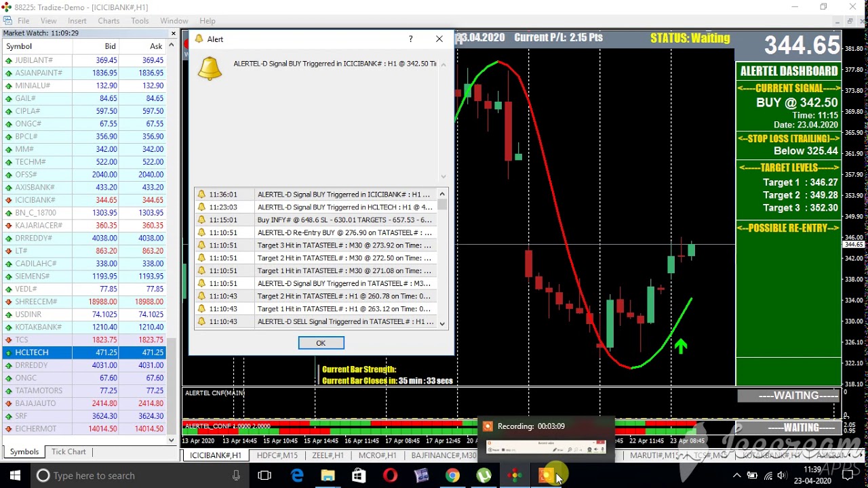Switch to Tick Chart tab

(x=68, y=452)
